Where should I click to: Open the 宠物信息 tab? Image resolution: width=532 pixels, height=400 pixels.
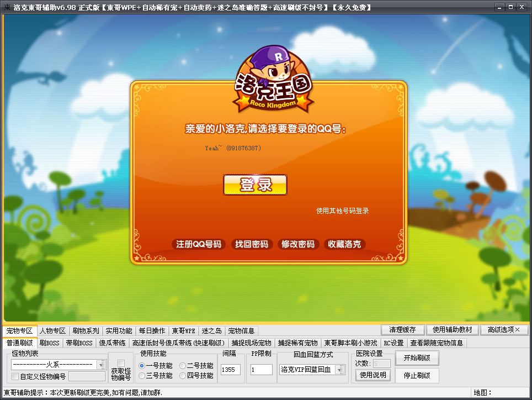tap(241, 331)
